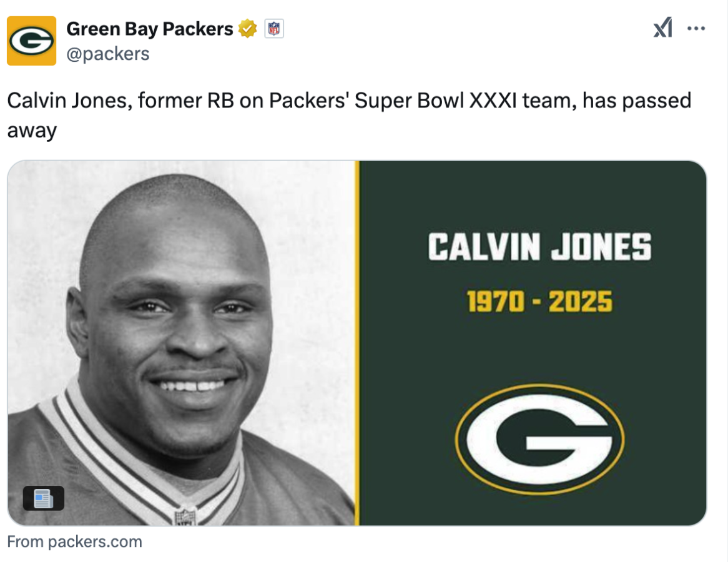The width and height of the screenshot is (728, 562).
Task: Open the three-dot more options menu
Action: (696, 28)
